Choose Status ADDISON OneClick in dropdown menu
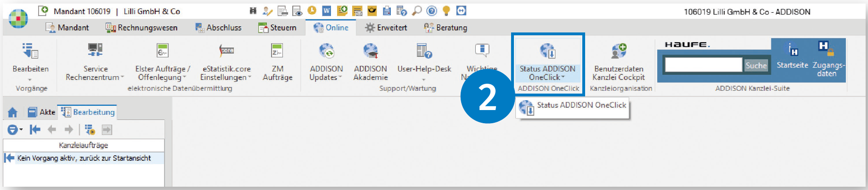Viewport: 868px width, 190px height. (573, 107)
